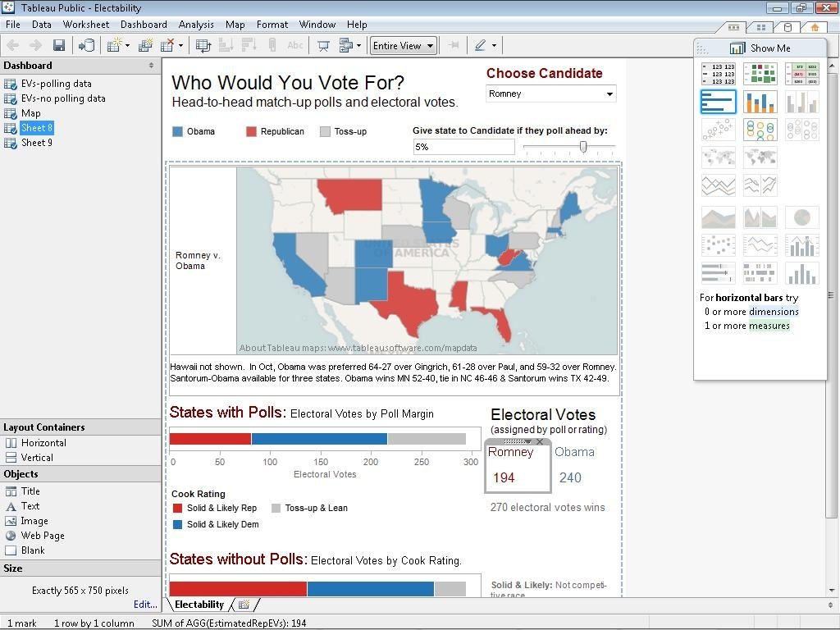Select the histogram in Show Me

click(802, 273)
